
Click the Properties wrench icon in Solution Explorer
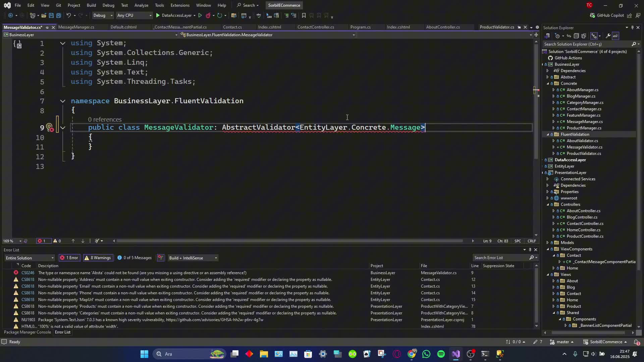point(608,36)
